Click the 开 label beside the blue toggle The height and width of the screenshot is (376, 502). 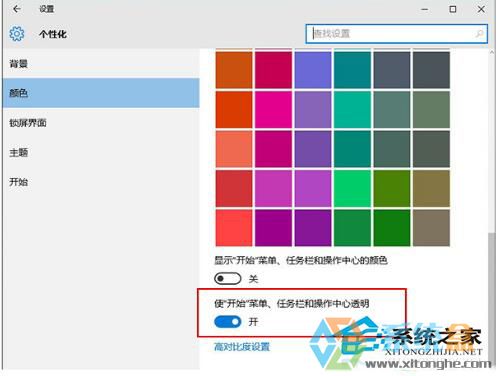point(253,322)
